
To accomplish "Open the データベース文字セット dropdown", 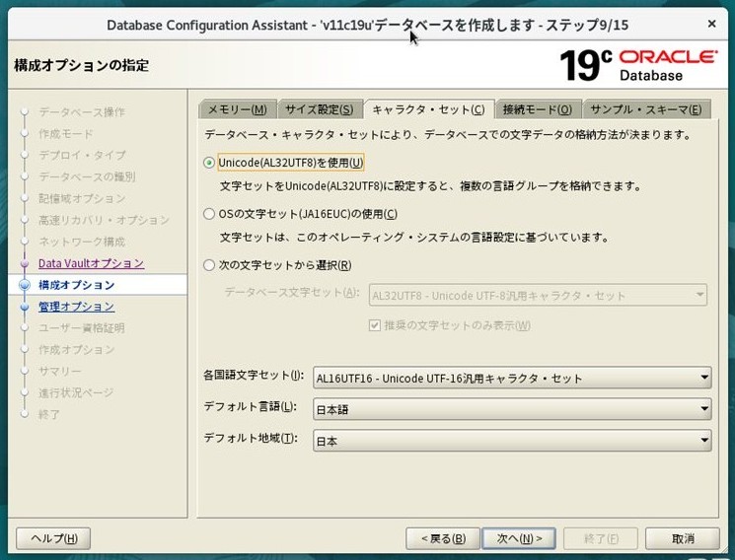I will tap(538, 295).
